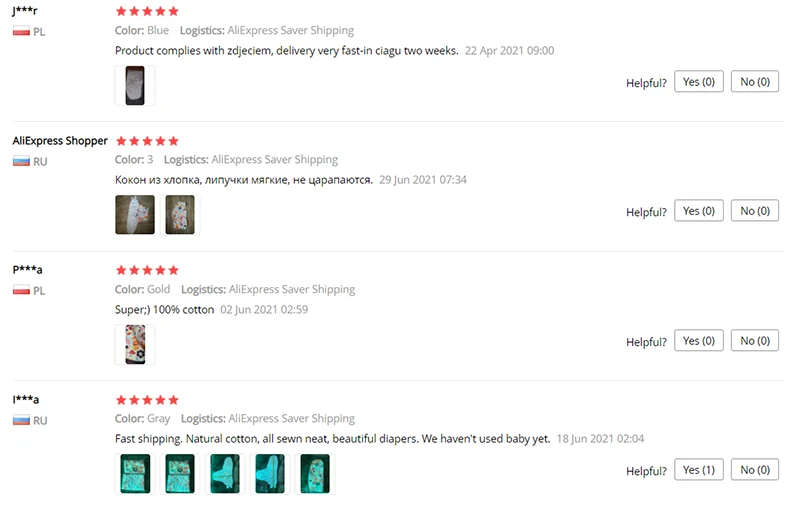Click No (0) on J***r's review

tap(755, 82)
